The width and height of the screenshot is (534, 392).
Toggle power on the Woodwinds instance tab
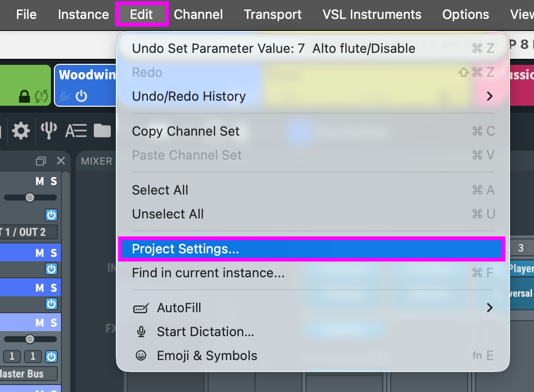pos(81,96)
